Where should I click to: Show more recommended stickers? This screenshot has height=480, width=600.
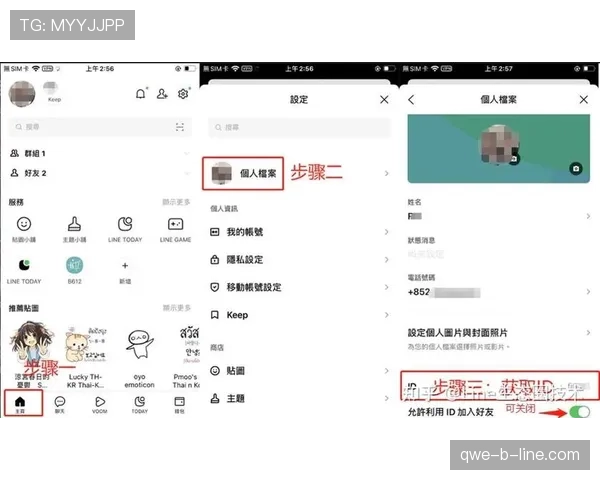176,308
